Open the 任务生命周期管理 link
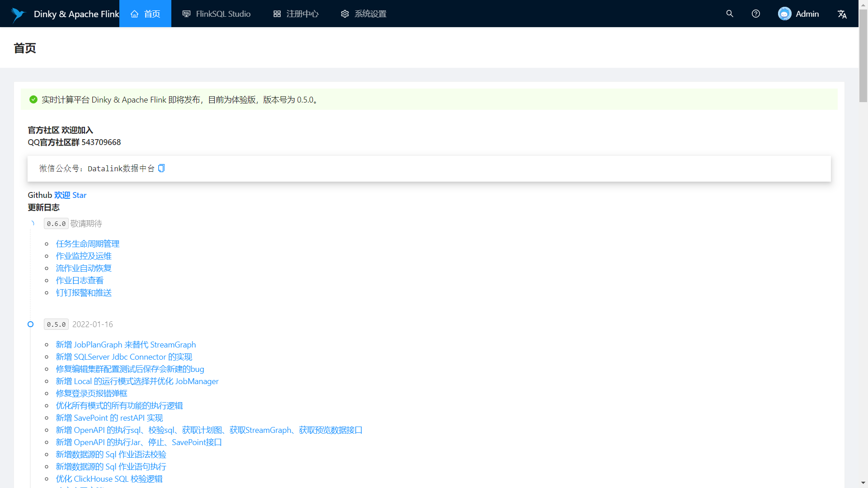 pos(88,244)
